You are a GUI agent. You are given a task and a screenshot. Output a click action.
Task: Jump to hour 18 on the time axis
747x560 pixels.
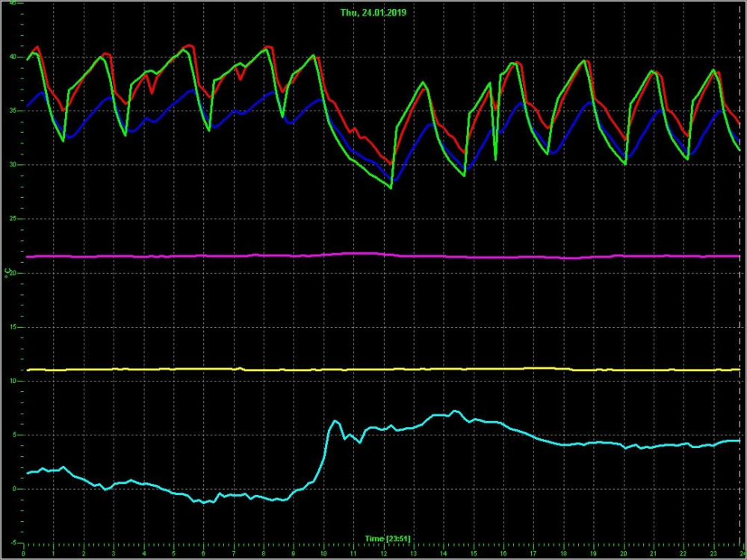(x=562, y=553)
